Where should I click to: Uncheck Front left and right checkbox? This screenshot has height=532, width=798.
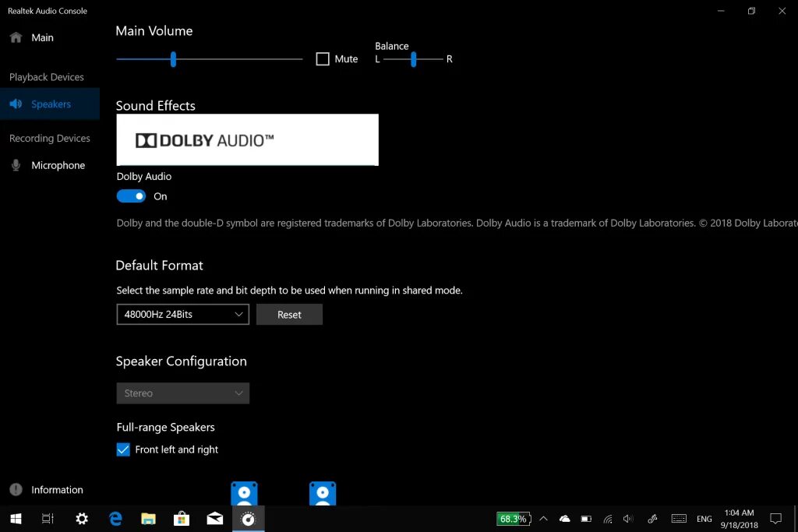tap(123, 449)
